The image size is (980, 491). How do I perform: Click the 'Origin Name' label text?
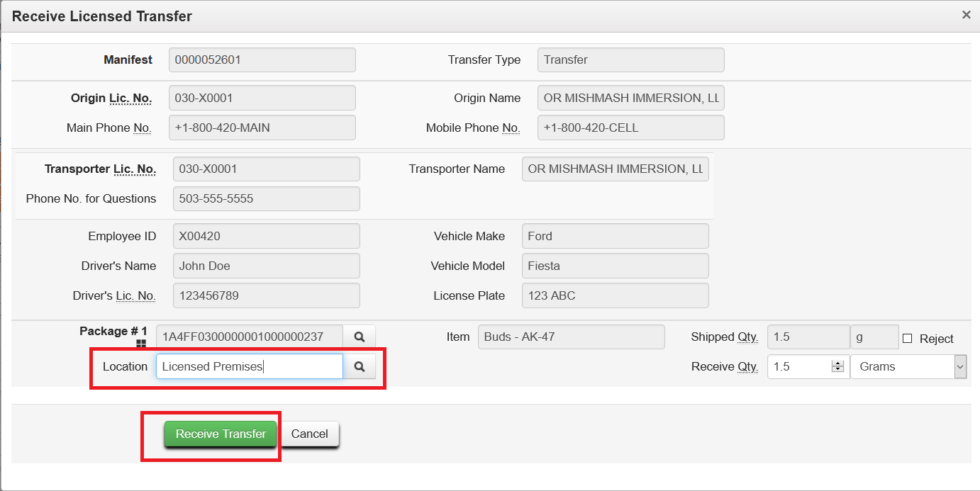point(487,98)
